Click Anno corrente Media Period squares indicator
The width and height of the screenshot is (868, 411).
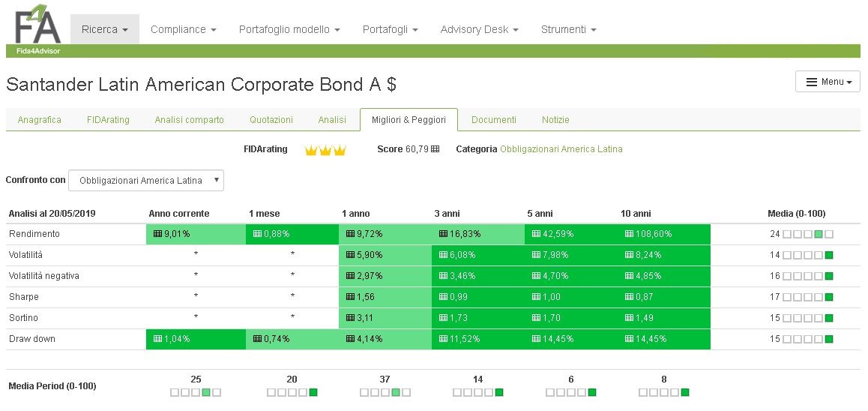click(x=196, y=392)
